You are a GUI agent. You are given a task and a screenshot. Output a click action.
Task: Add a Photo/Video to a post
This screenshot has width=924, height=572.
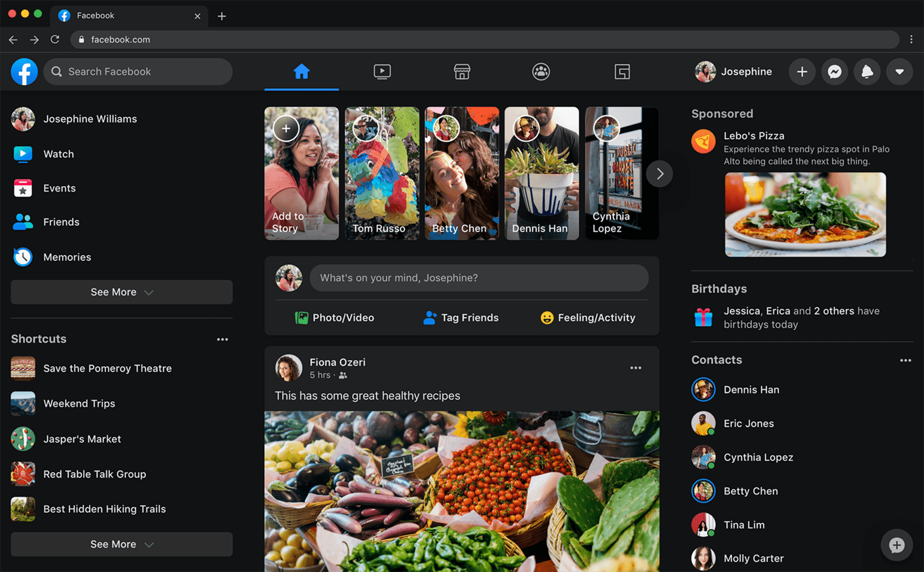pos(334,317)
